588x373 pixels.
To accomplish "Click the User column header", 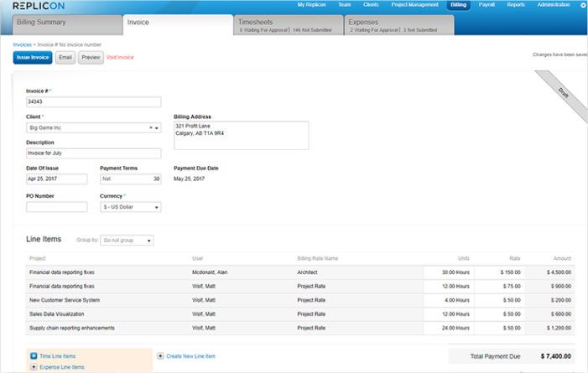I will (198, 258).
